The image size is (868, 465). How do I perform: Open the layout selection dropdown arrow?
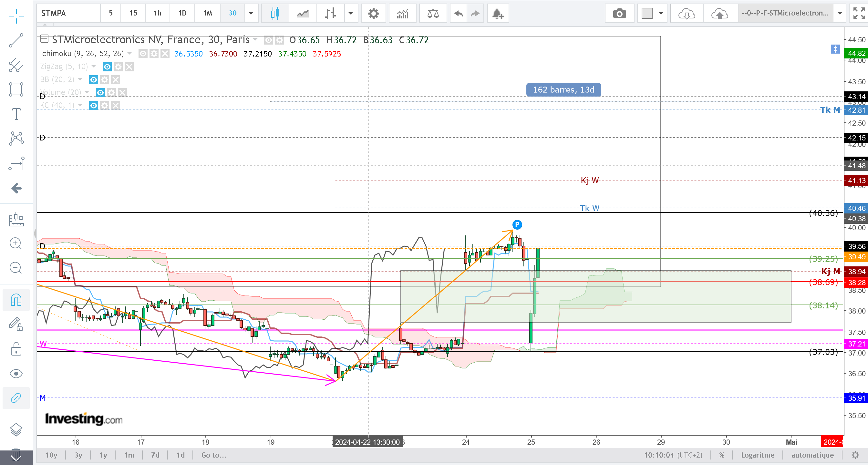(x=661, y=14)
